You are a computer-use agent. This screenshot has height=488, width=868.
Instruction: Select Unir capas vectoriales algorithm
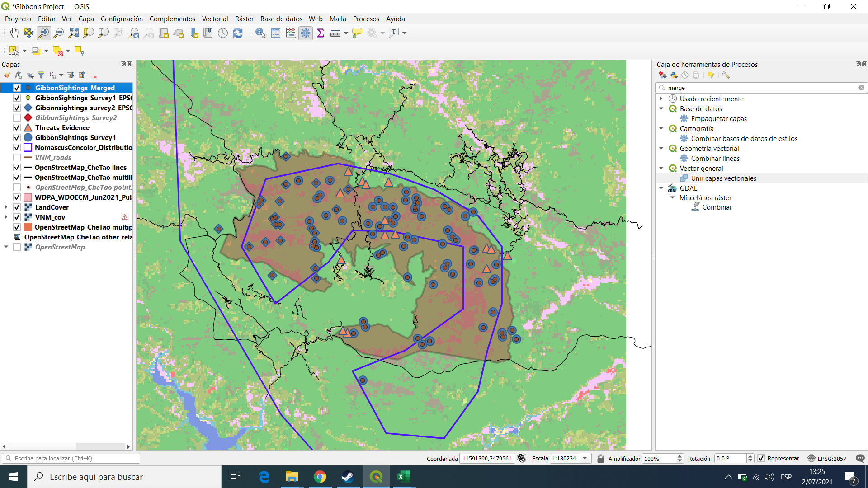[x=723, y=178]
